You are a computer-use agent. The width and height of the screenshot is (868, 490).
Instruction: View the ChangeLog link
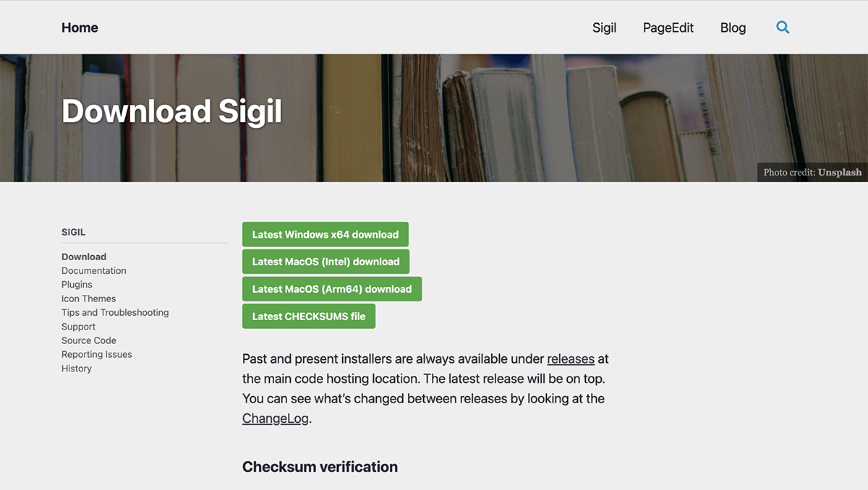tap(275, 418)
